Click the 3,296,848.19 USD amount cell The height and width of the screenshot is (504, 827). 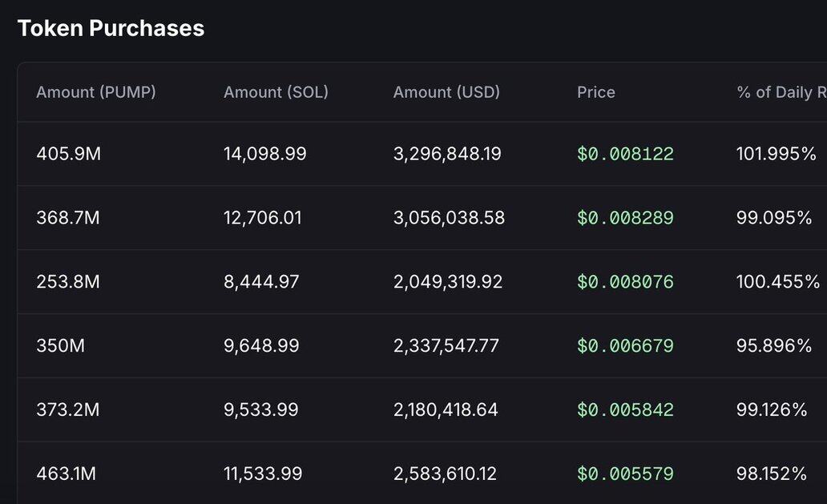click(447, 154)
